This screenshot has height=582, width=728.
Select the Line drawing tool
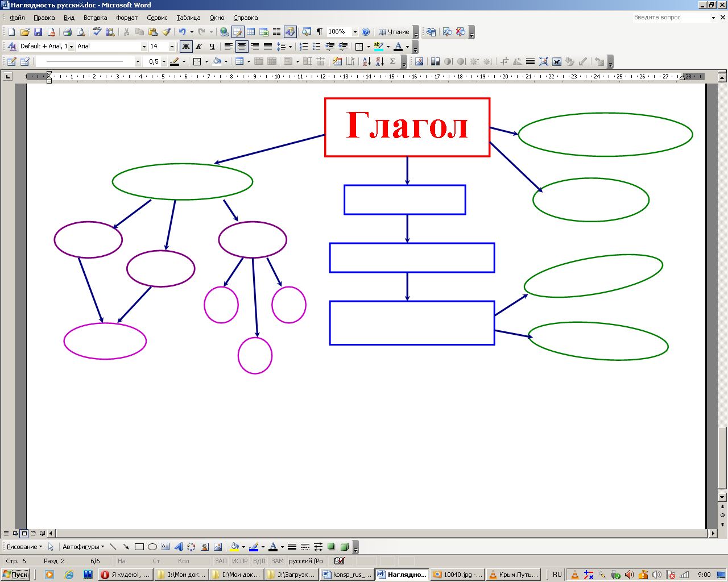pyautogui.click(x=113, y=547)
